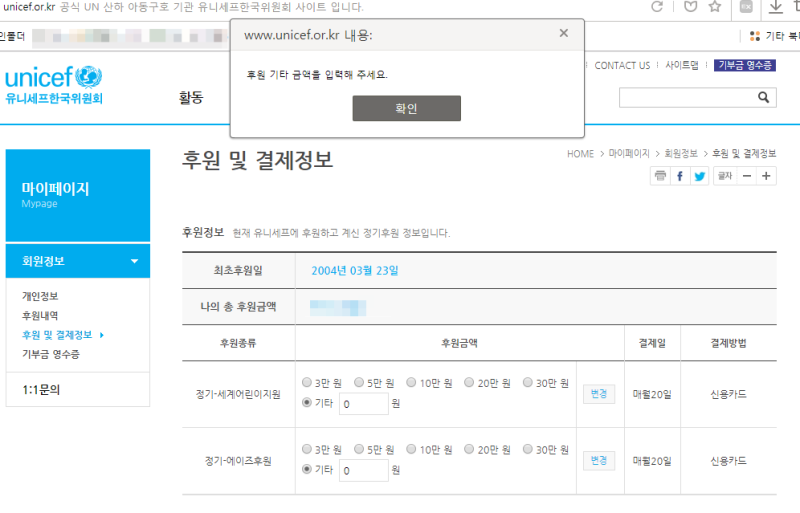Open 기부금 영수증 in the sidebar

click(51, 354)
